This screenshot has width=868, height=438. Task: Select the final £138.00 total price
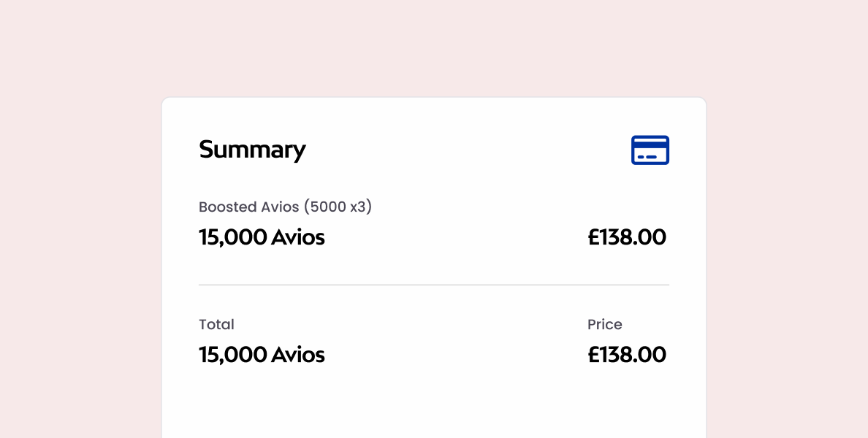point(628,355)
